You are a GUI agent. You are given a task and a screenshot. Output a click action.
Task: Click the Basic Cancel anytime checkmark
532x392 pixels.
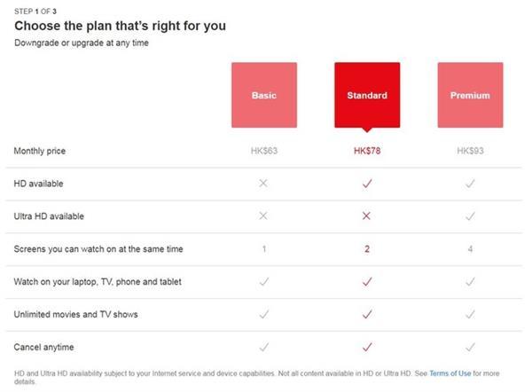263,347
